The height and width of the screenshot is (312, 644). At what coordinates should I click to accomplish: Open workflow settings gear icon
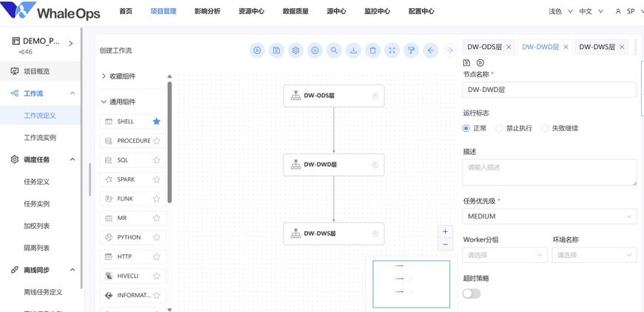click(x=295, y=50)
